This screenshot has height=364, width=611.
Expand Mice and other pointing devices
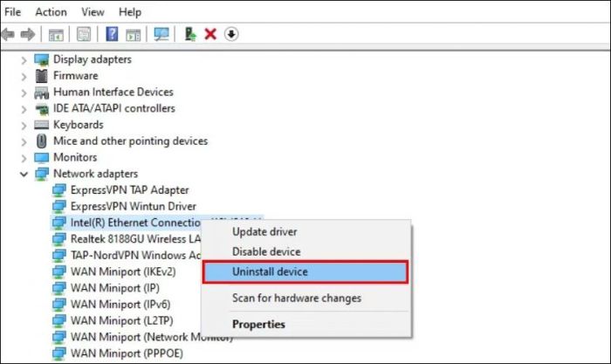24,142
